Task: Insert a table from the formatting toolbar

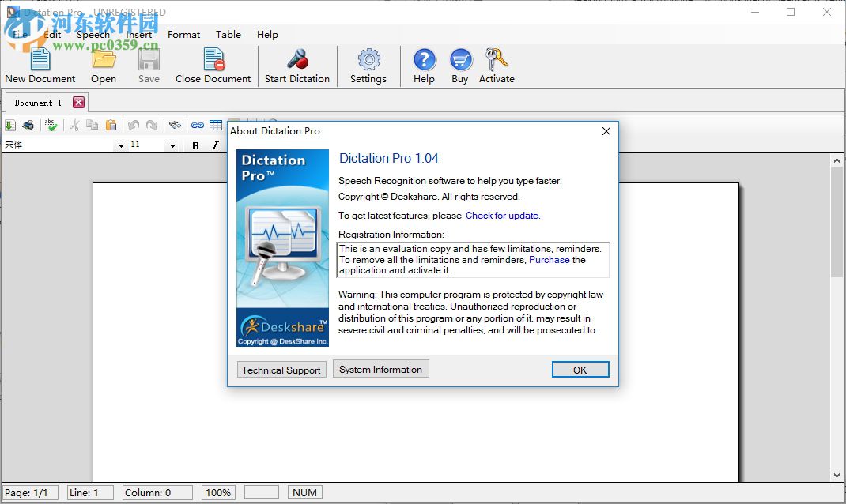Action: coord(216,125)
